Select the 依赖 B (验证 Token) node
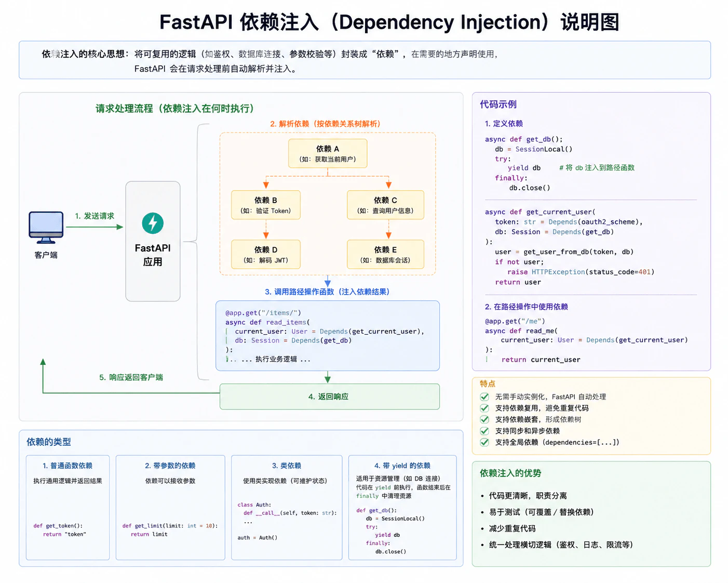Viewport: 728px width, 583px height. 266,205
